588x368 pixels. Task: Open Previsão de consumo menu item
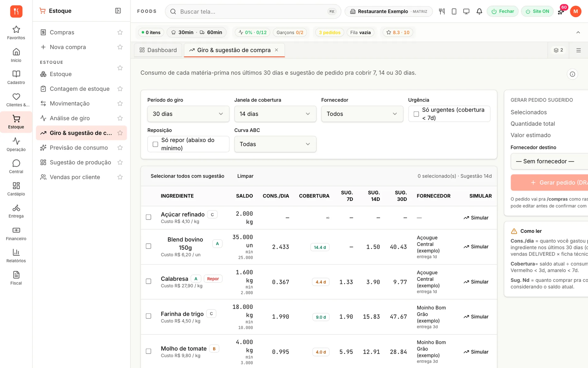pos(79,148)
